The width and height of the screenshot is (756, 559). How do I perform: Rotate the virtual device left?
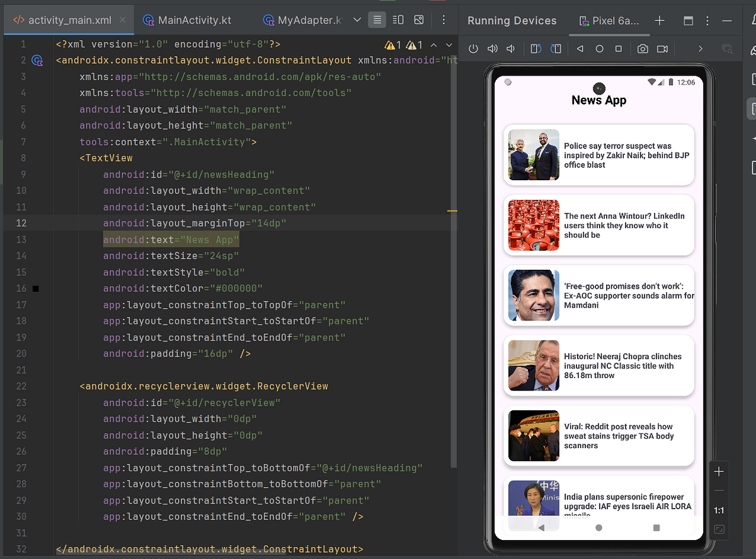click(x=536, y=48)
